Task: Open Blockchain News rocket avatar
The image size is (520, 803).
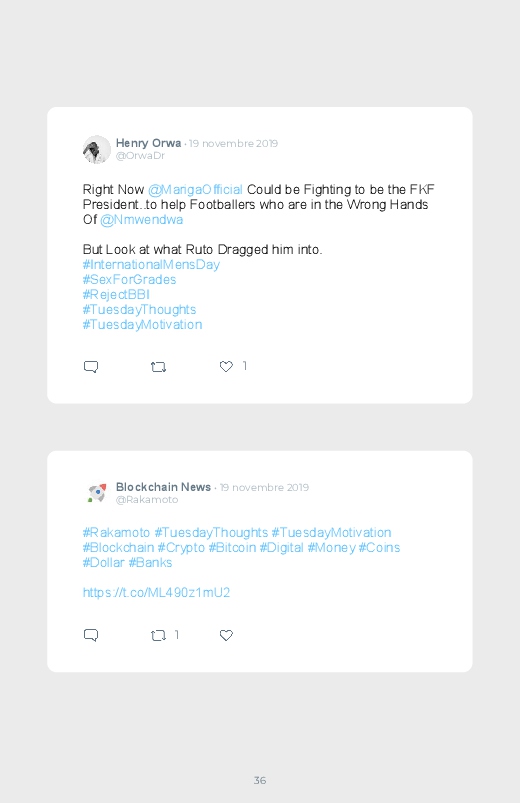Action: [x=97, y=493]
